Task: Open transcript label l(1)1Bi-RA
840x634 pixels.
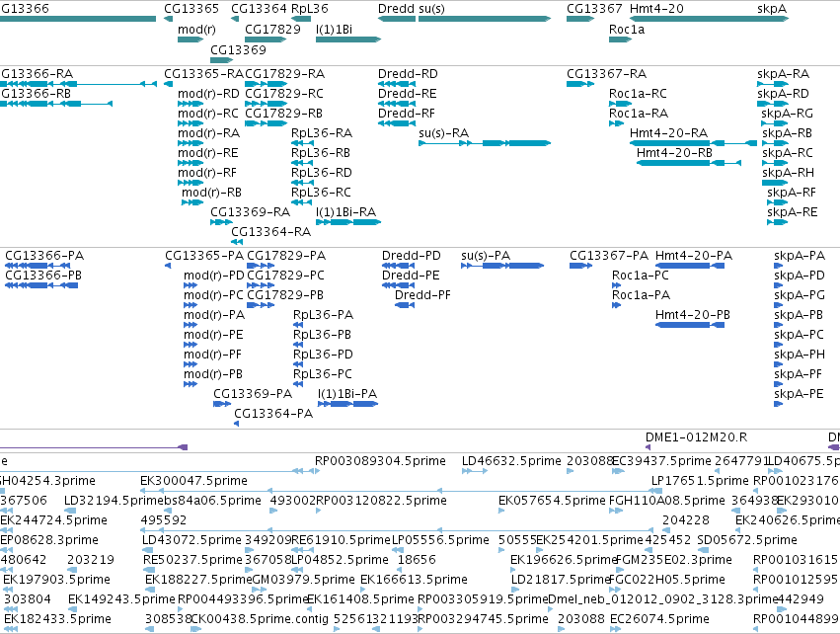Action: tap(346, 211)
